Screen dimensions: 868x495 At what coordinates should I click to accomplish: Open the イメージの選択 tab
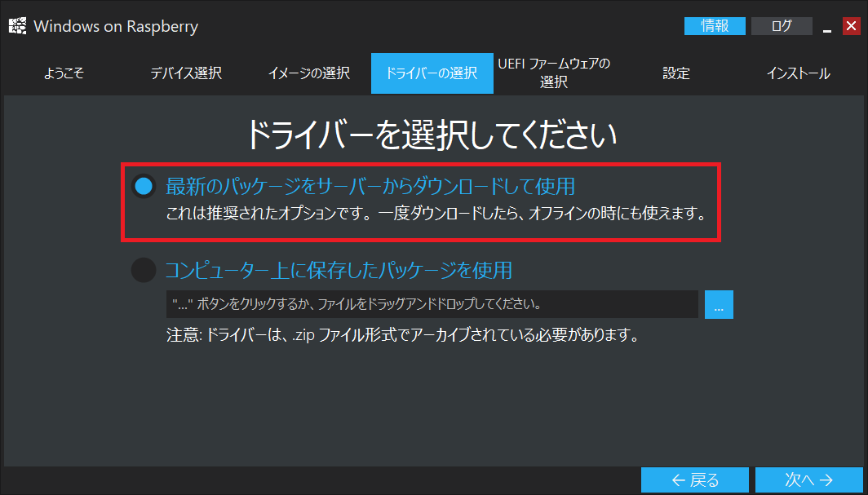click(309, 73)
